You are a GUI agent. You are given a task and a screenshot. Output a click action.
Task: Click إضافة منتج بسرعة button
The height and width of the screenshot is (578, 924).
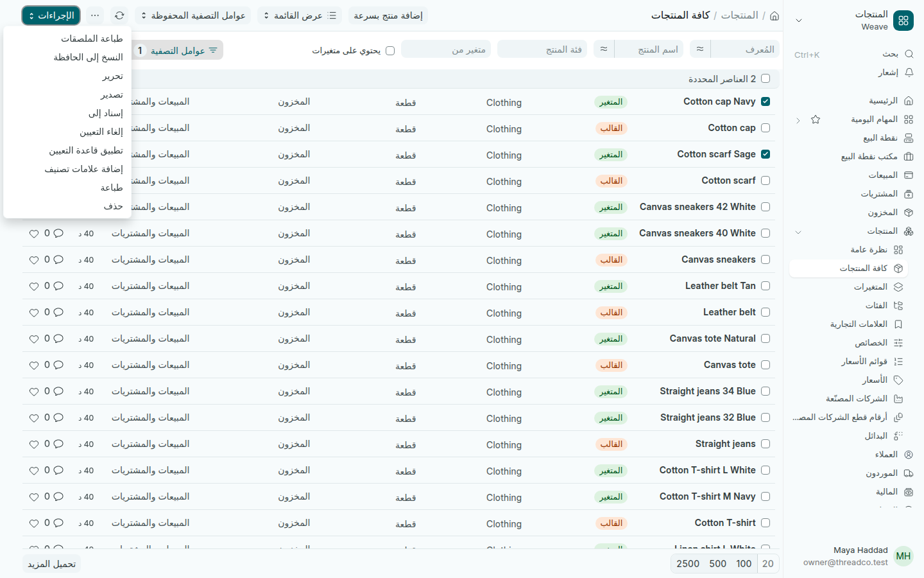pyautogui.click(x=388, y=15)
